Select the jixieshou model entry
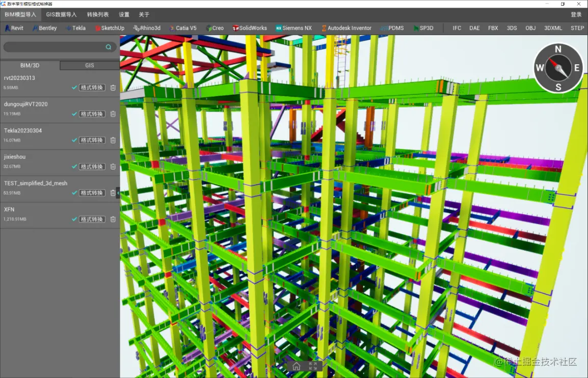This screenshot has width=588, height=378. [x=60, y=163]
